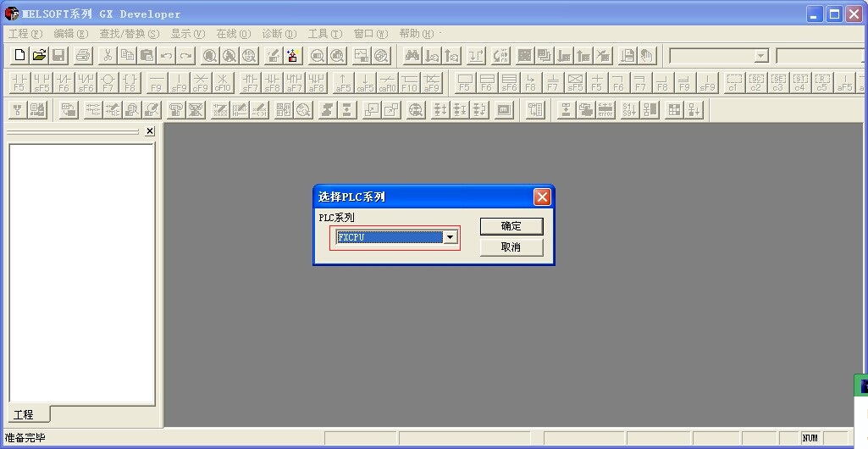Open the 工具 menu

(325, 34)
